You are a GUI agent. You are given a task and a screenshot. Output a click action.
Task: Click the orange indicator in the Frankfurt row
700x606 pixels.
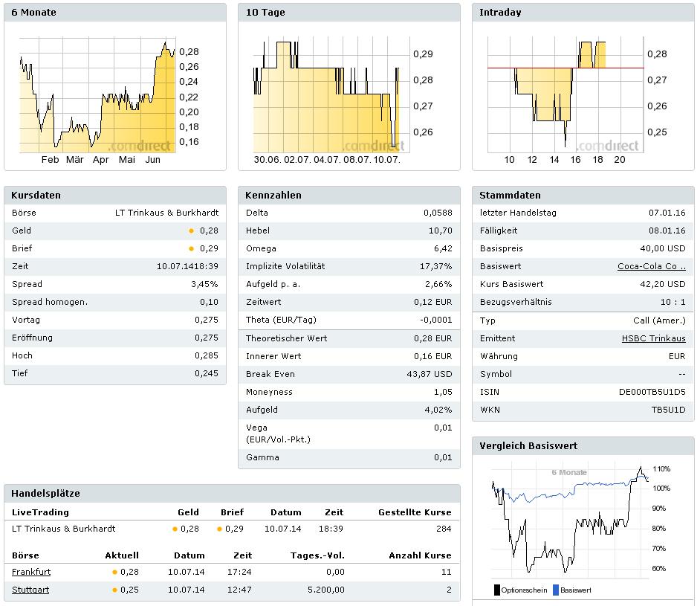point(115,573)
